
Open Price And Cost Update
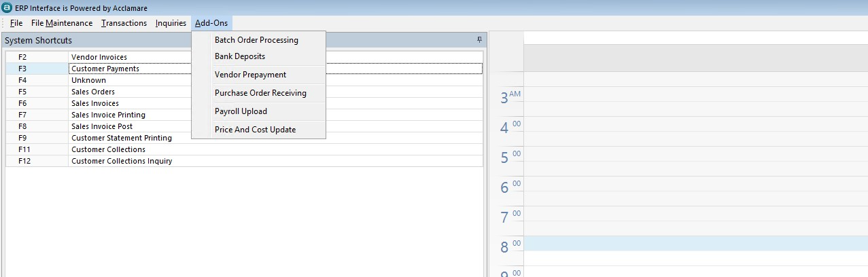click(255, 130)
